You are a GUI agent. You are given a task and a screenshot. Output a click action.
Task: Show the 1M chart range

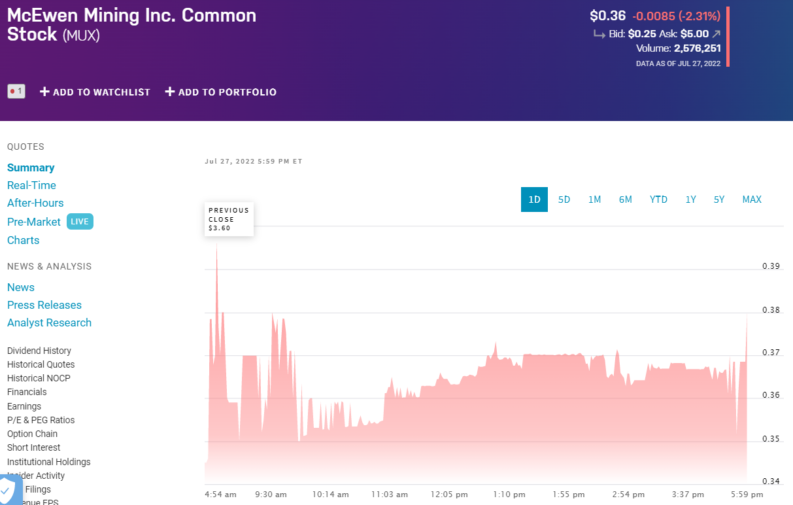(594, 199)
